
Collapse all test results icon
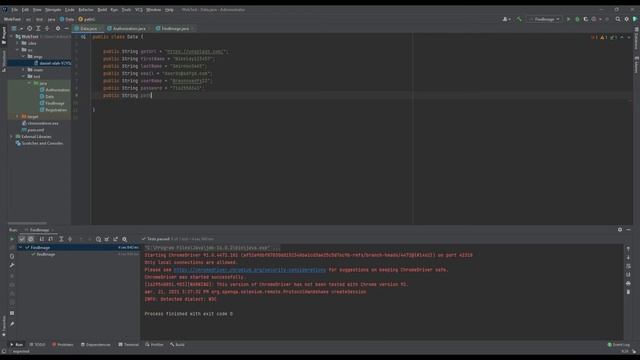click(70, 239)
